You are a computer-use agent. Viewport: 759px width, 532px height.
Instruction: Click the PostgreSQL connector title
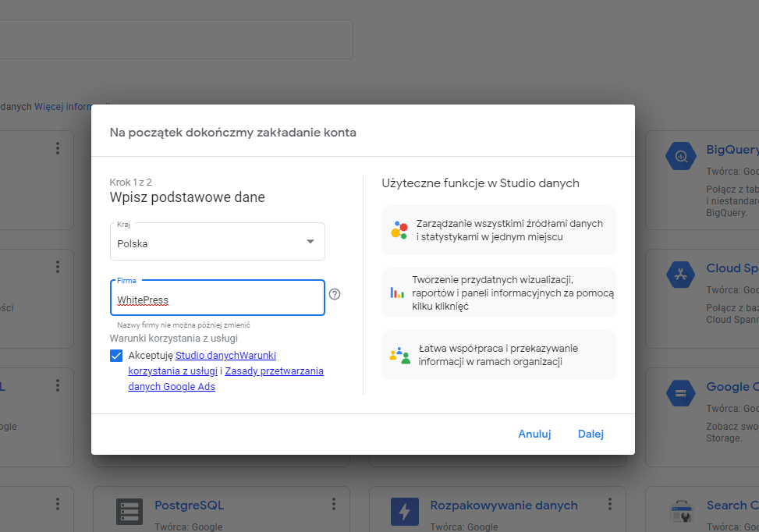click(x=190, y=505)
